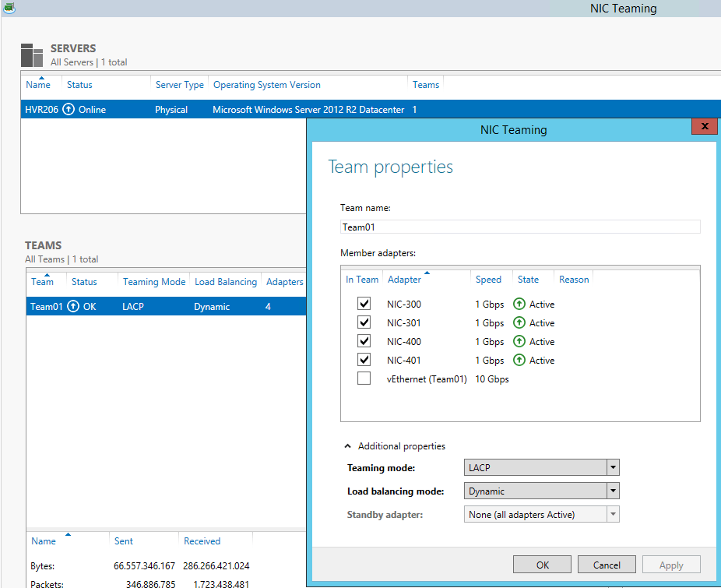Image resolution: width=721 pixels, height=588 pixels.
Task: Click the NIC-400 Active state icon
Action: (x=519, y=341)
